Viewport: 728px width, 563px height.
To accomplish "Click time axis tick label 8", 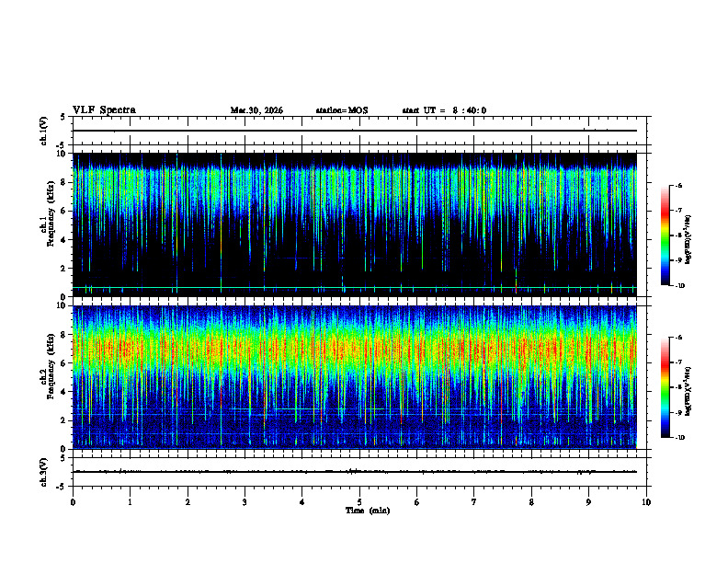I will pos(531,502).
